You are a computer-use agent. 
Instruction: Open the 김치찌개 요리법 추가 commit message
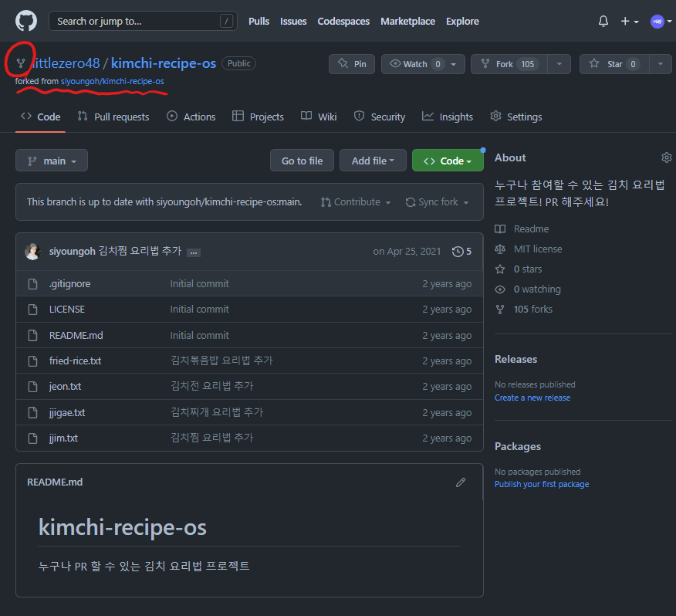[x=216, y=412]
